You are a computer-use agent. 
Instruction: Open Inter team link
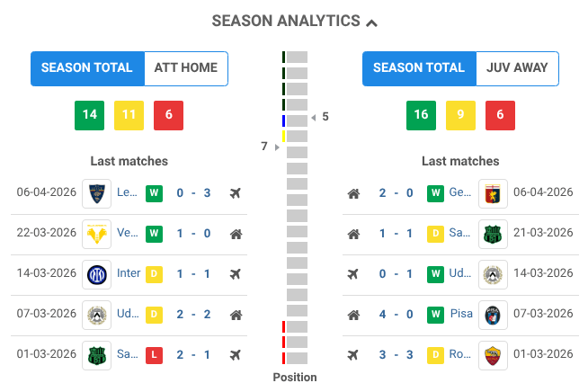(x=129, y=274)
